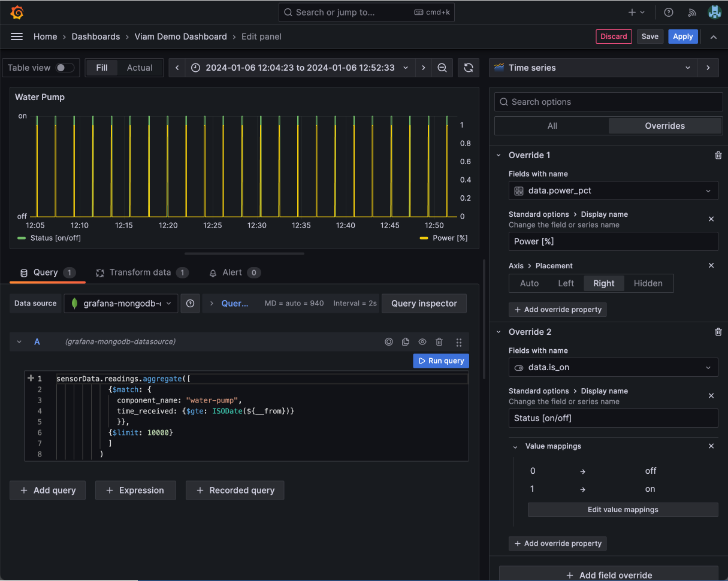This screenshot has height=581, width=728.
Task: Open the news feed icon
Action: (x=692, y=12)
